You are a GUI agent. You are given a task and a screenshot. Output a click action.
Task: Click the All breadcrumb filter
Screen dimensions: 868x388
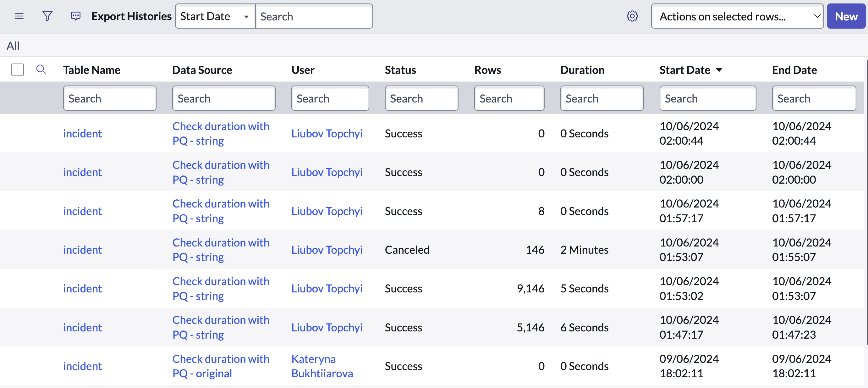click(13, 46)
